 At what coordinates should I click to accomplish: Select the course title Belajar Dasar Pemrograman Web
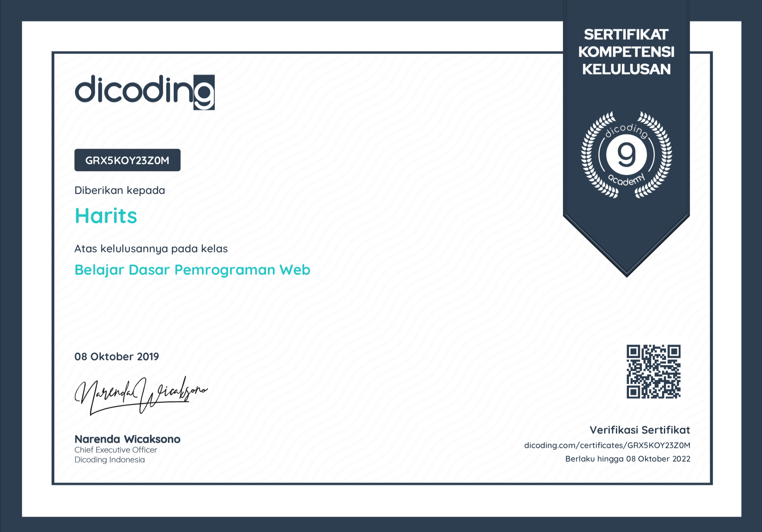click(192, 270)
